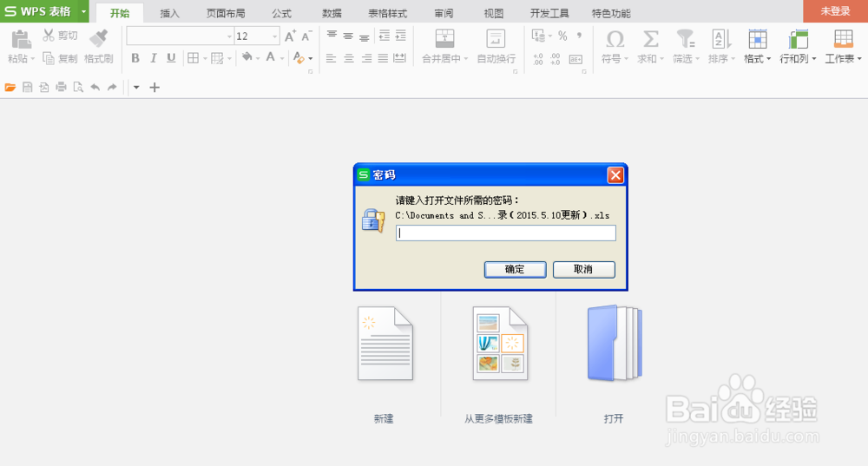Switch to the 视图 tab
The height and width of the screenshot is (466, 868).
[493, 13]
